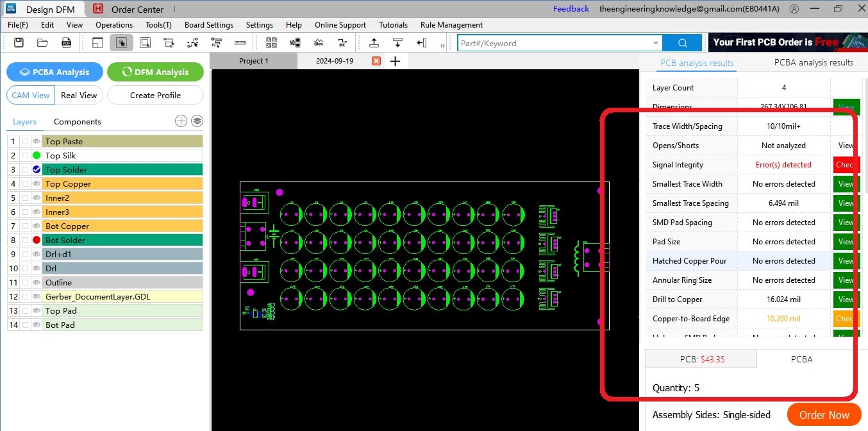Open the Ohm impedance tool icon

pos(319,43)
